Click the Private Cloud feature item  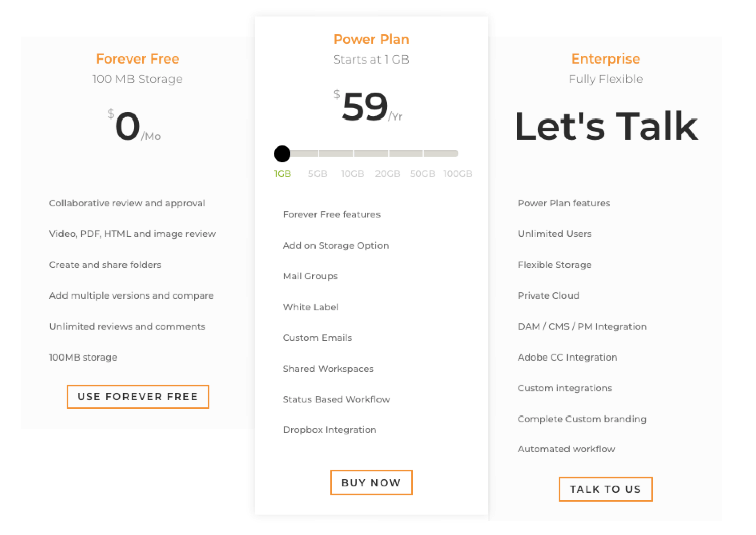click(548, 296)
